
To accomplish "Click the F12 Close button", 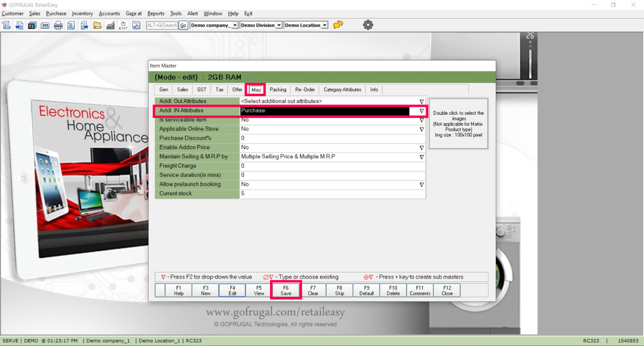I will point(447,290).
